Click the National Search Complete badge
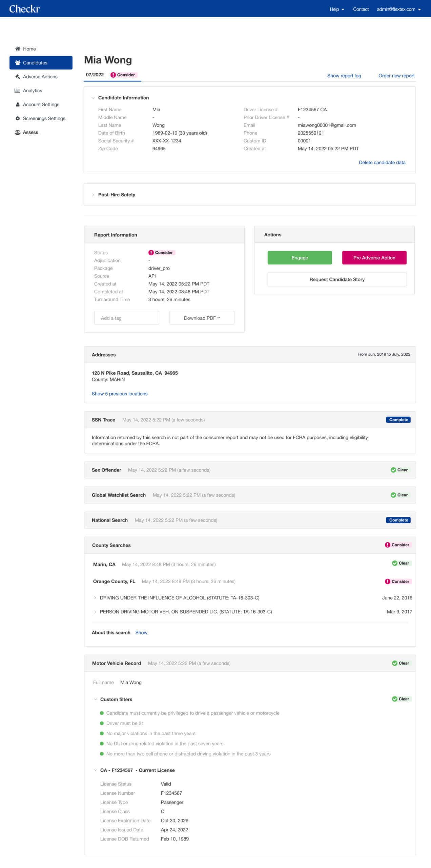 coord(398,520)
